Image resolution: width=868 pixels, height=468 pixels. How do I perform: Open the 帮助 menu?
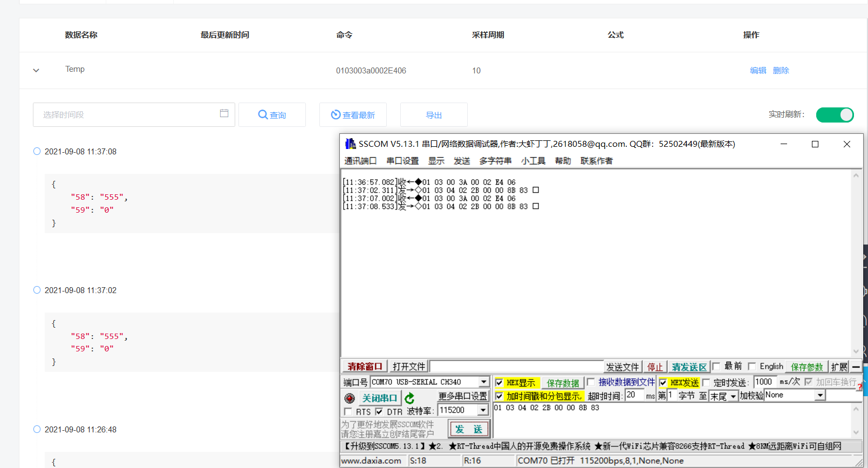pyautogui.click(x=563, y=161)
